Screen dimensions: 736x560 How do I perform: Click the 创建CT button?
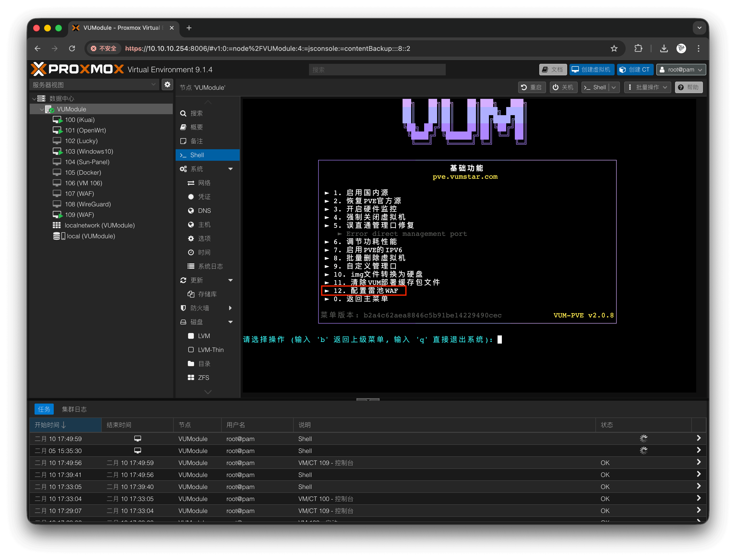pyautogui.click(x=635, y=69)
